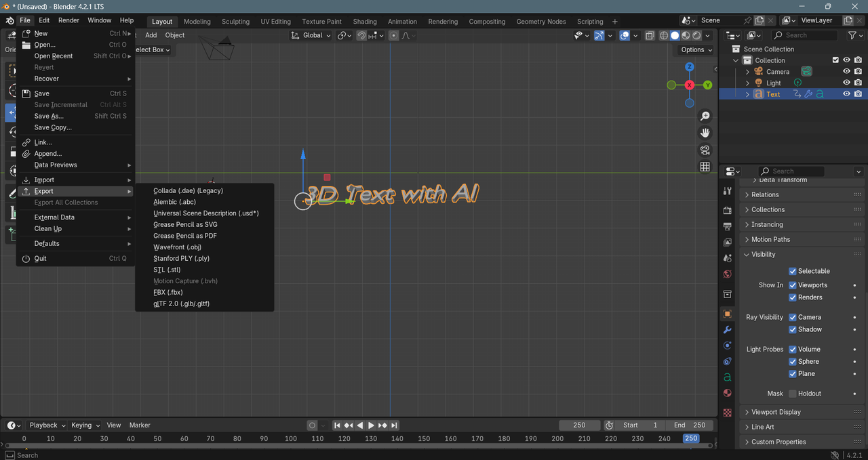The image size is (868, 460).
Task: Expand the Motion Paths panel
Action: (803, 239)
